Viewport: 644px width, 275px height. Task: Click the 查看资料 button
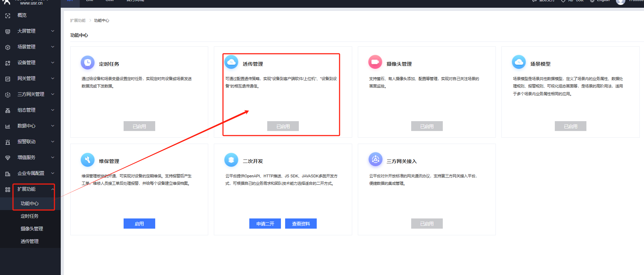(x=301, y=224)
